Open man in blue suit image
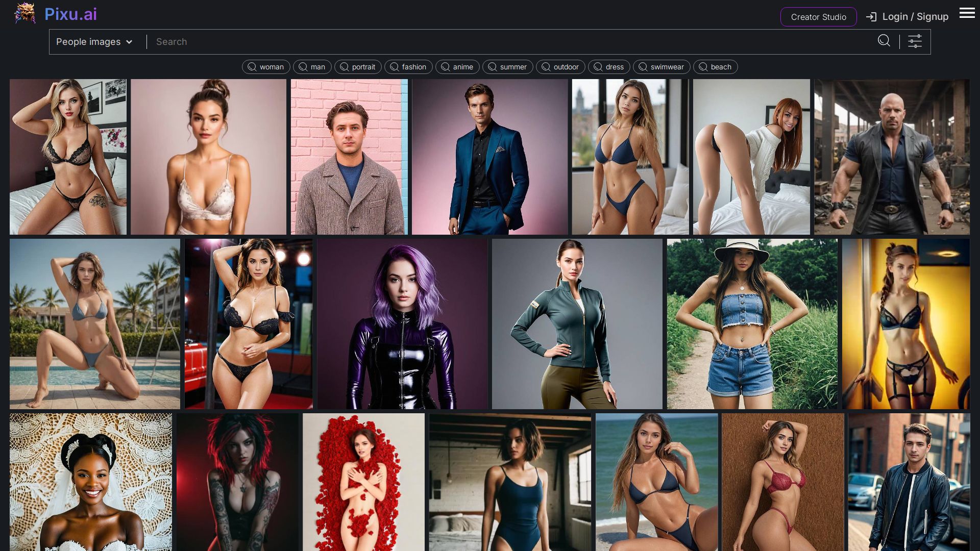980x551 pixels. [489, 157]
